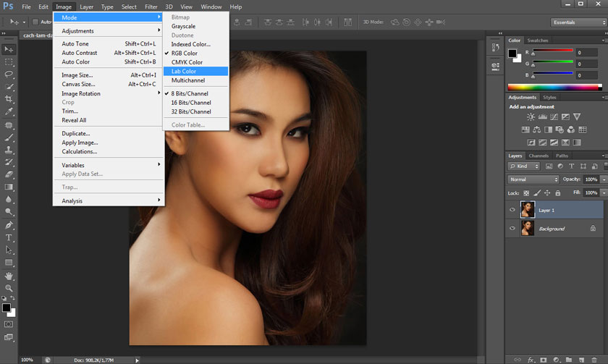608x364 pixels.
Task: Select the Crop tool
Action: (9, 98)
